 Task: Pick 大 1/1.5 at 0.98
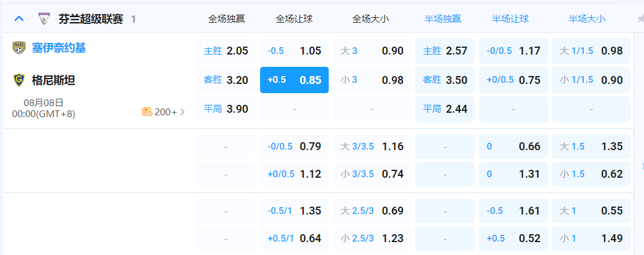(x=591, y=51)
